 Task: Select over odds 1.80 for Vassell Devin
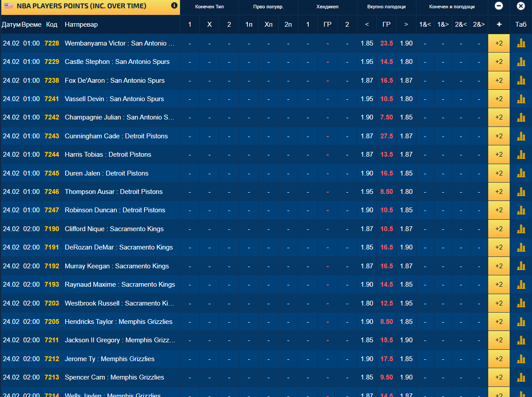pyautogui.click(x=406, y=99)
